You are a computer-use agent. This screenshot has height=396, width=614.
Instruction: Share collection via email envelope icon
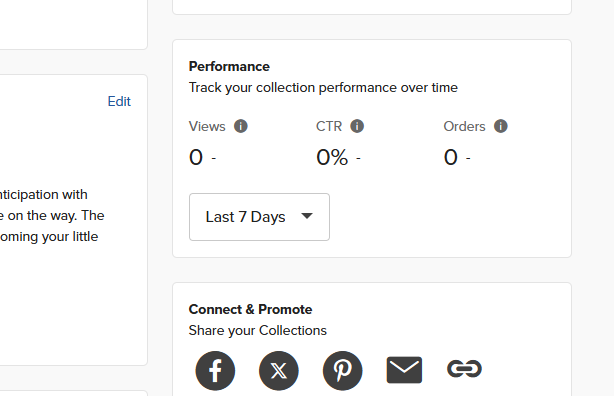coord(404,370)
